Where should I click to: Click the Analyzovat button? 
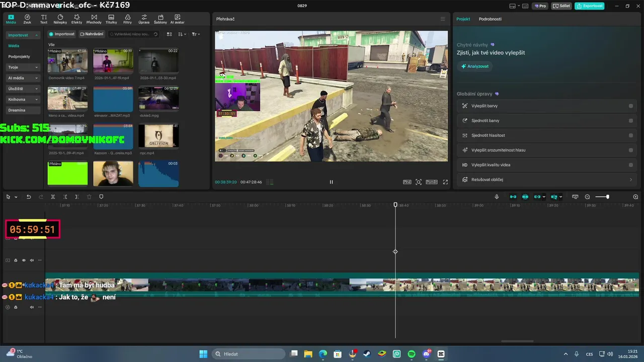(x=474, y=66)
